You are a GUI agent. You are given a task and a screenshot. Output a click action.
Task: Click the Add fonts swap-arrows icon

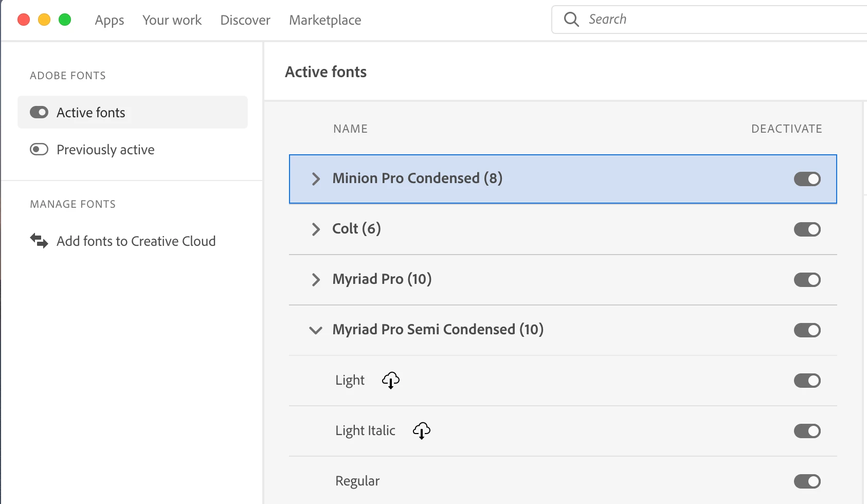pyautogui.click(x=39, y=241)
